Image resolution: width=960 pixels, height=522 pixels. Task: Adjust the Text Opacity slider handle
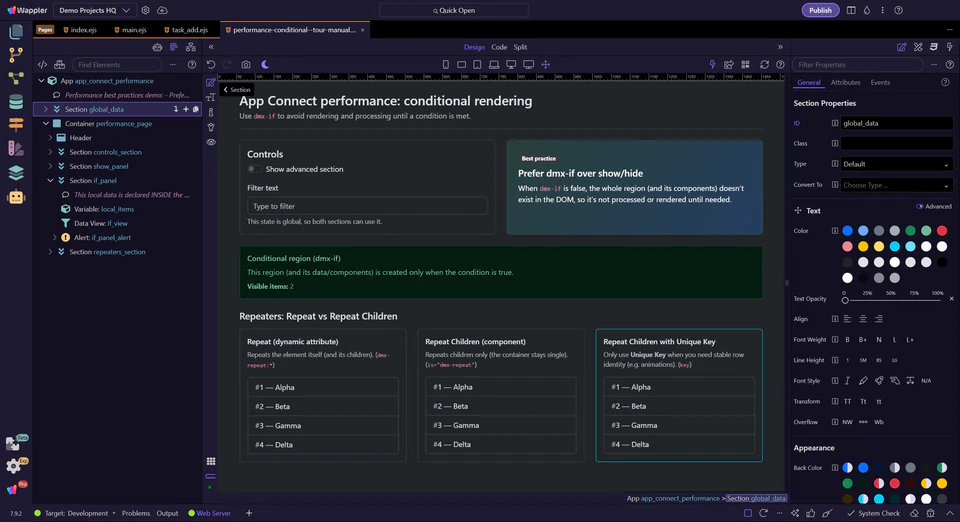tap(845, 300)
